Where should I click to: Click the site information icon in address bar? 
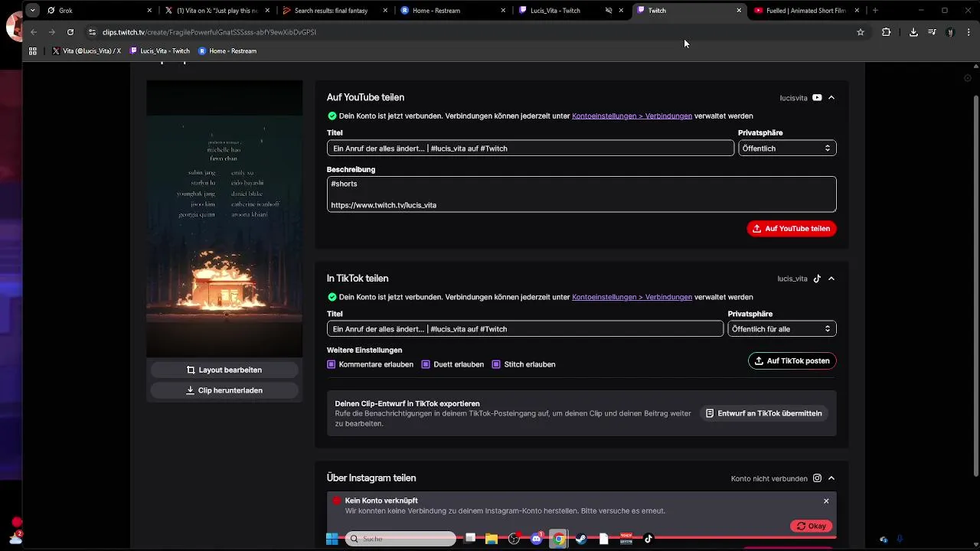point(92,32)
